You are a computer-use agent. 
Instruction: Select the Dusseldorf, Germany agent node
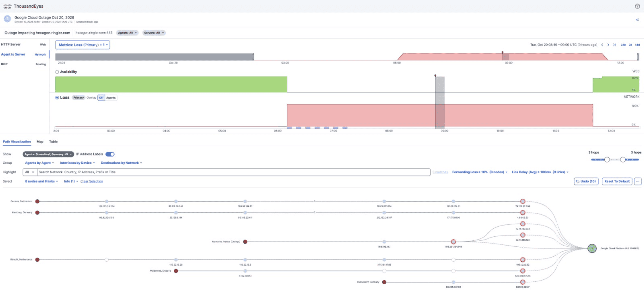[x=384, y=282]
